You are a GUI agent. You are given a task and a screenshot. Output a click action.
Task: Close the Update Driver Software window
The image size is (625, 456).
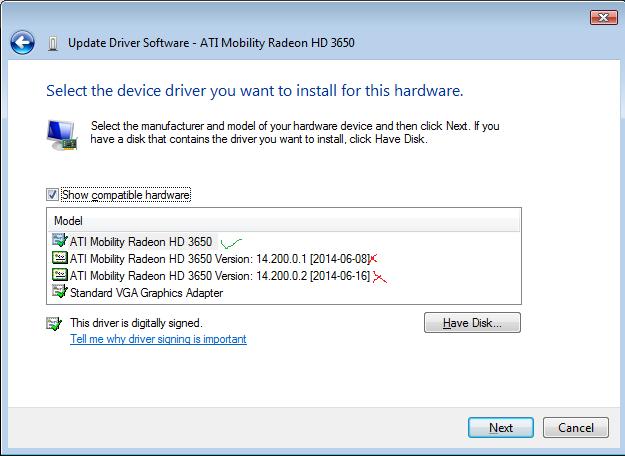pyautogui.click(x=603, y=18)
